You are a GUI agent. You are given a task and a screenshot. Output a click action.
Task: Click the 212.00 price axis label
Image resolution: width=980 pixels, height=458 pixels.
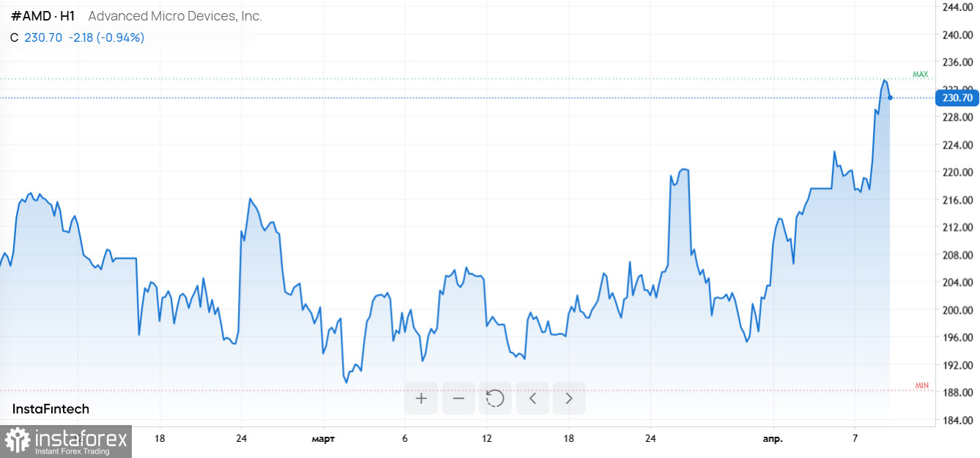click(x=959, y=227)
